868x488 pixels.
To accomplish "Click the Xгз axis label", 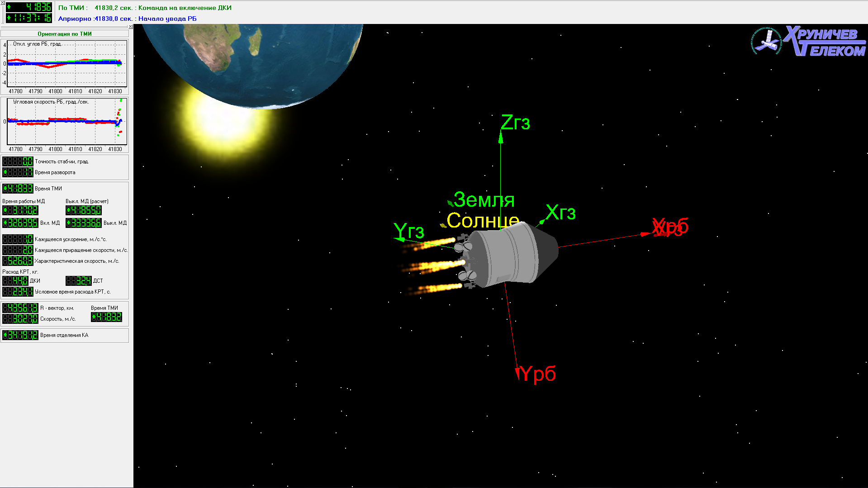I will tap(560, 213).
